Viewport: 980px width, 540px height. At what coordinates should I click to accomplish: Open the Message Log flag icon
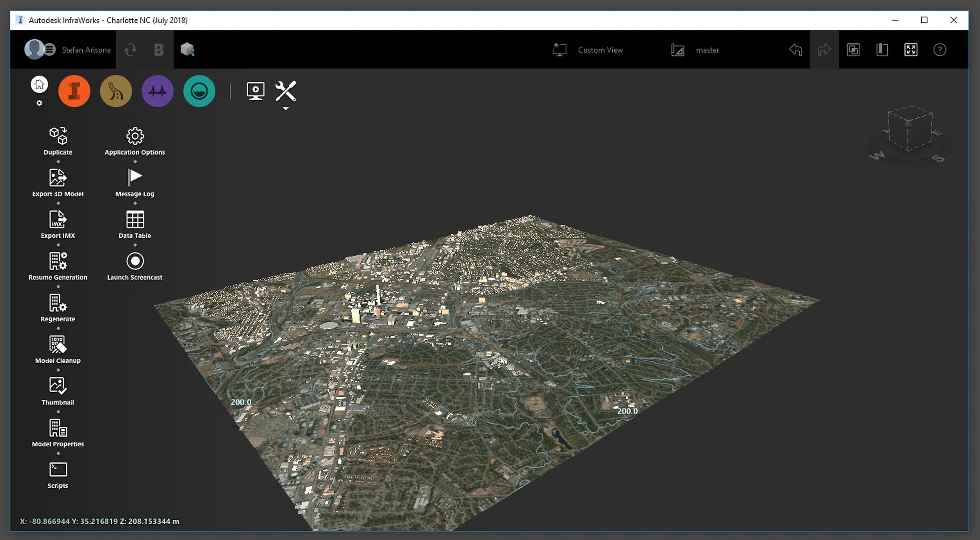click(135, 178)
